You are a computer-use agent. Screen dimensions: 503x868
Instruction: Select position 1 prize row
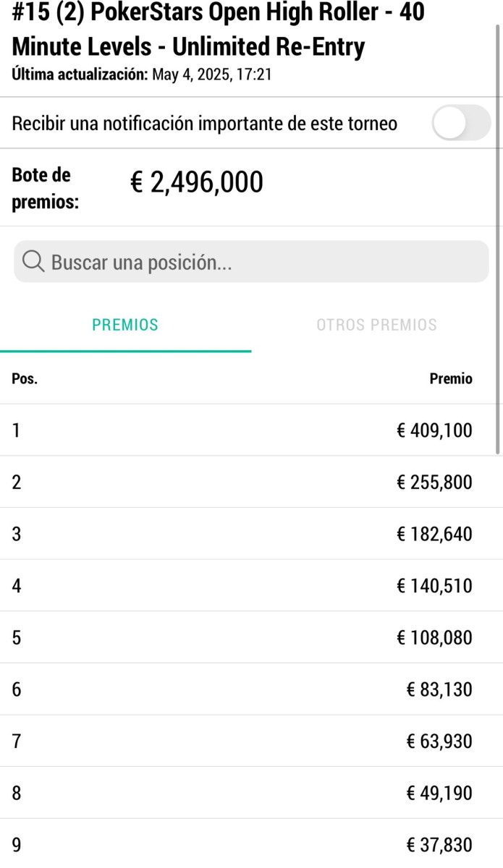pos(251,430)
